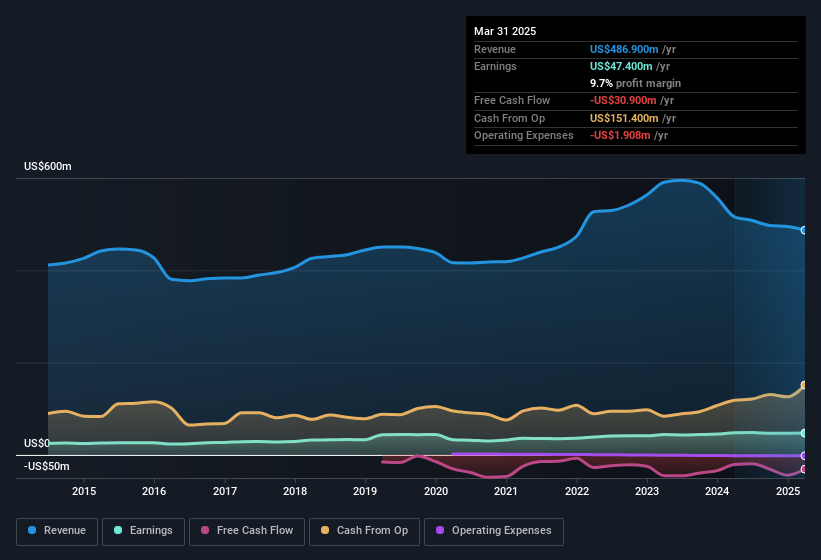
Task: Click the 2015 x-axis label
Action: 84,491
